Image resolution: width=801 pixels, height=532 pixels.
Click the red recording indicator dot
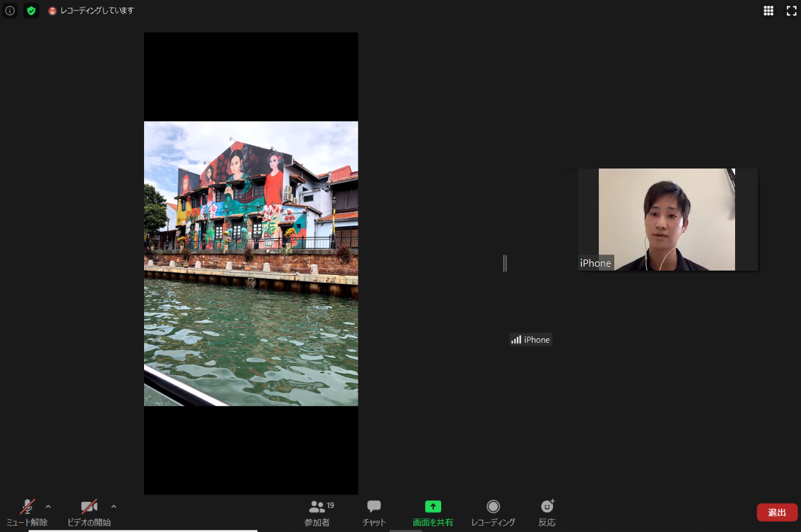pyautogui.click(x=52, y=11)
